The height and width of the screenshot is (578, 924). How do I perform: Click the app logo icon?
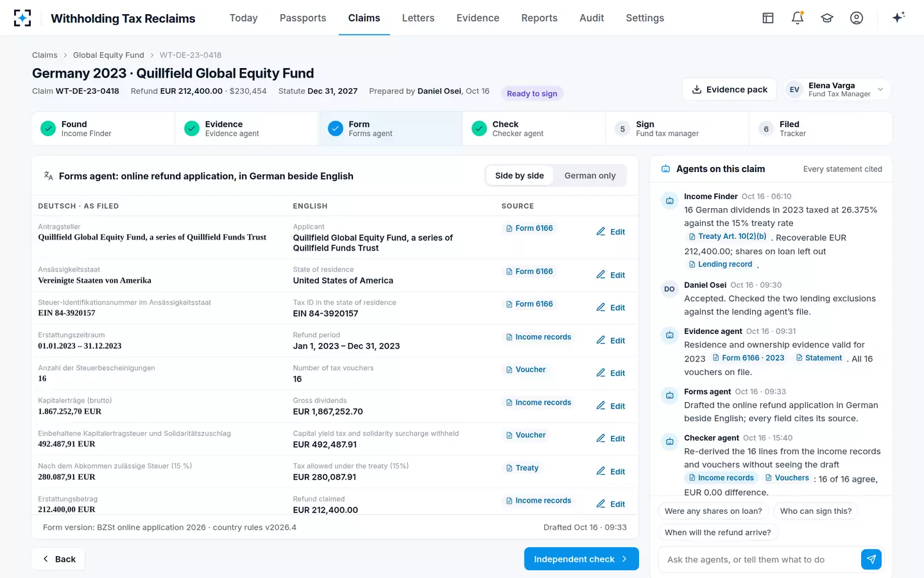click(x=22, y=18)
